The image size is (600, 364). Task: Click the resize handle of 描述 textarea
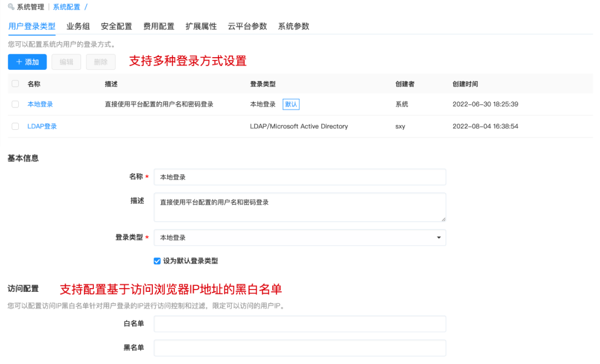[x=443, y=219]
